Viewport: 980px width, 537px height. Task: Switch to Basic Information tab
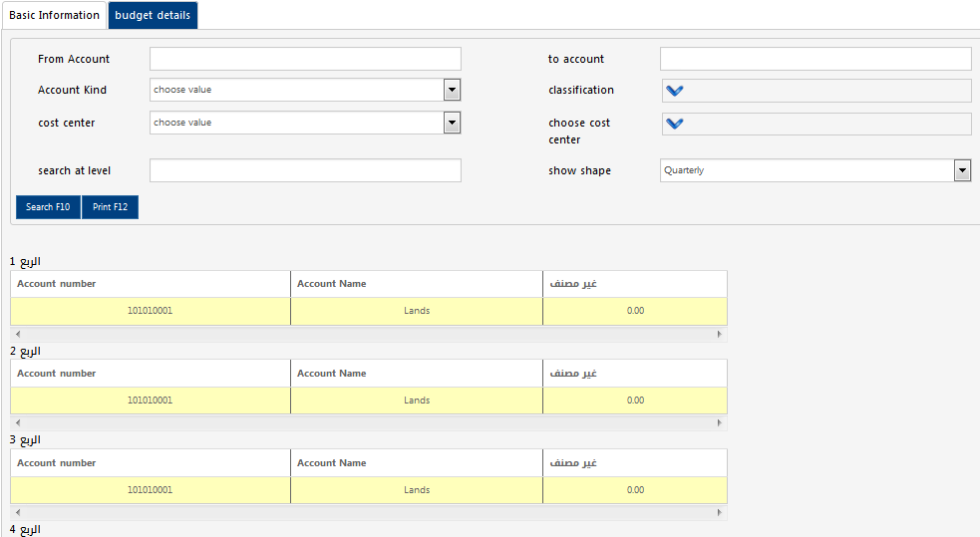coord(54,15)
